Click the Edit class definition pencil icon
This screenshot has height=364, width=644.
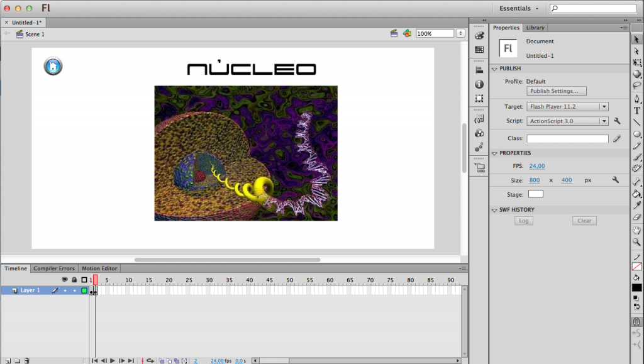coord(617,139)
